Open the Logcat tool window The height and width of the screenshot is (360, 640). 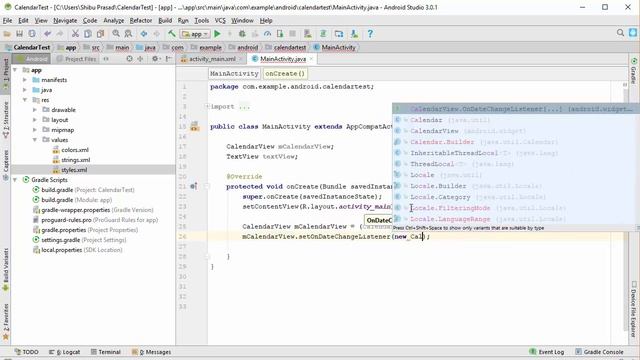point(64,352)
